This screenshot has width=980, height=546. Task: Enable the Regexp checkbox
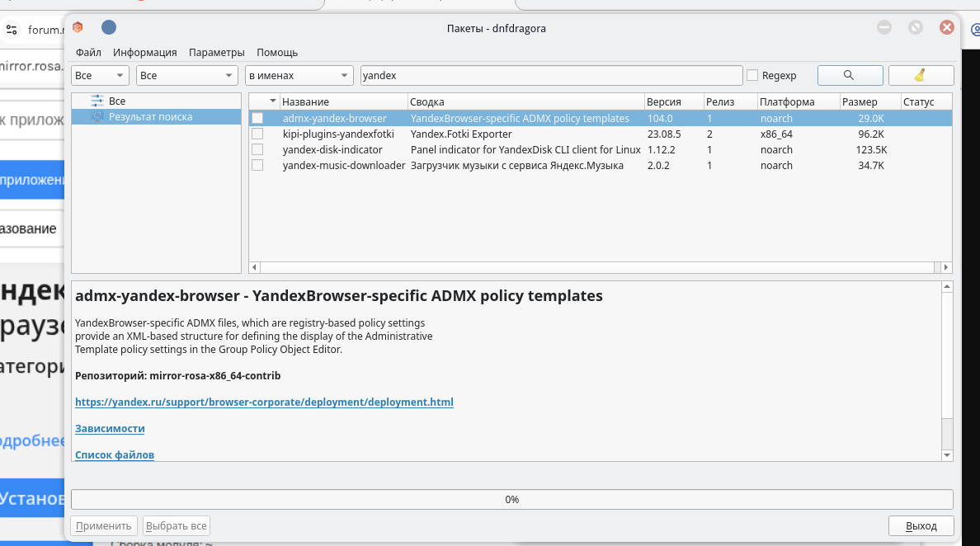coord(752,75)
